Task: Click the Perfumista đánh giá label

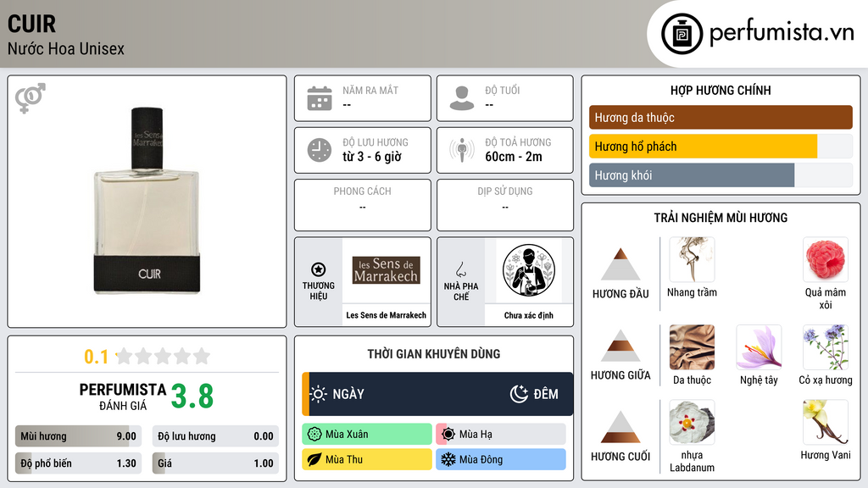Action: (x=123, y=397)
